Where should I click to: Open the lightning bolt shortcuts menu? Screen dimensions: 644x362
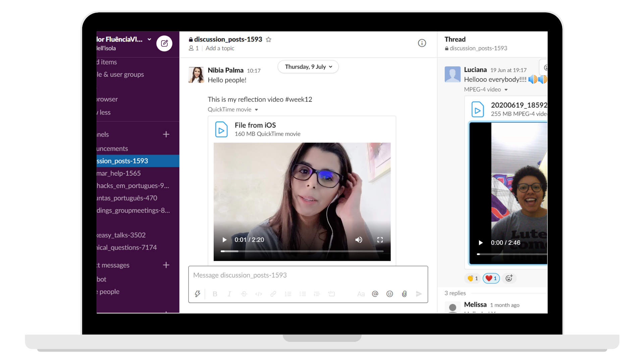[x=198, y=294]
